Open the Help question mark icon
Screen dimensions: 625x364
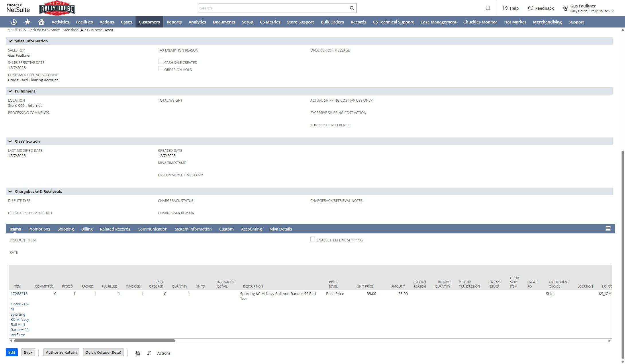click(505, 8)
